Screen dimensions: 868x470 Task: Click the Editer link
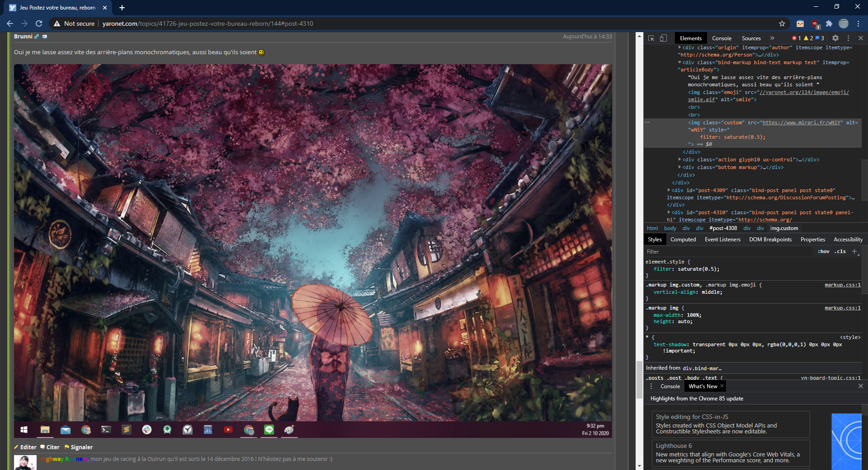[x=25, y=447]
